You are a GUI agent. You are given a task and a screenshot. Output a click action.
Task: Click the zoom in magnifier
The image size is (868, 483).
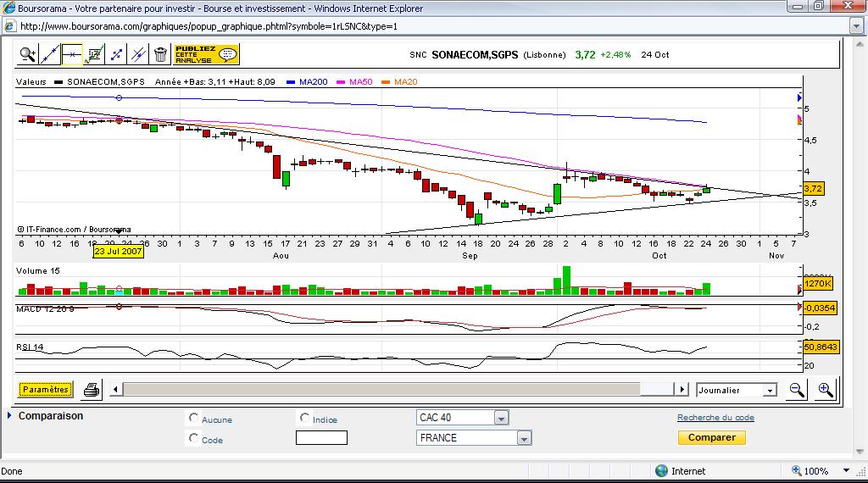(x=826, y=390)
